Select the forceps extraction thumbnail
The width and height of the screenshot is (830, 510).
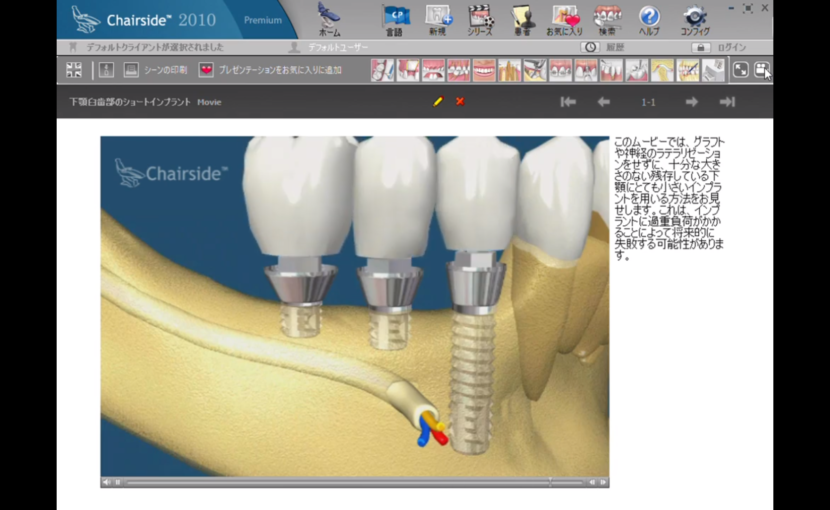pyautogui.click(x=535, y=70)
